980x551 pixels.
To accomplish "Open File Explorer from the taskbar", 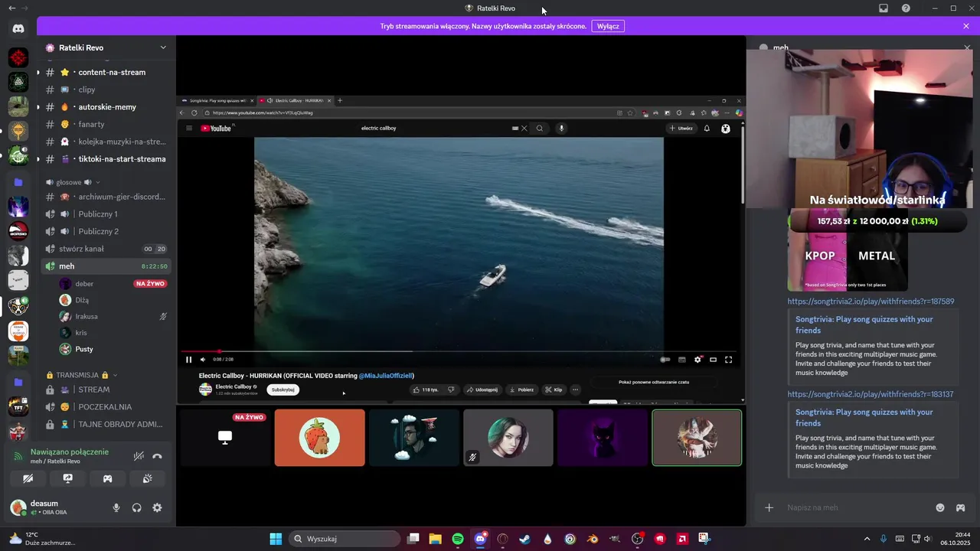I will click(435, 539).
